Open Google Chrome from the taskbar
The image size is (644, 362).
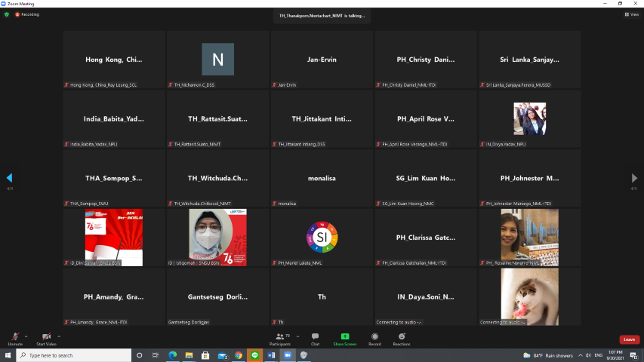[x=238, y=355]
